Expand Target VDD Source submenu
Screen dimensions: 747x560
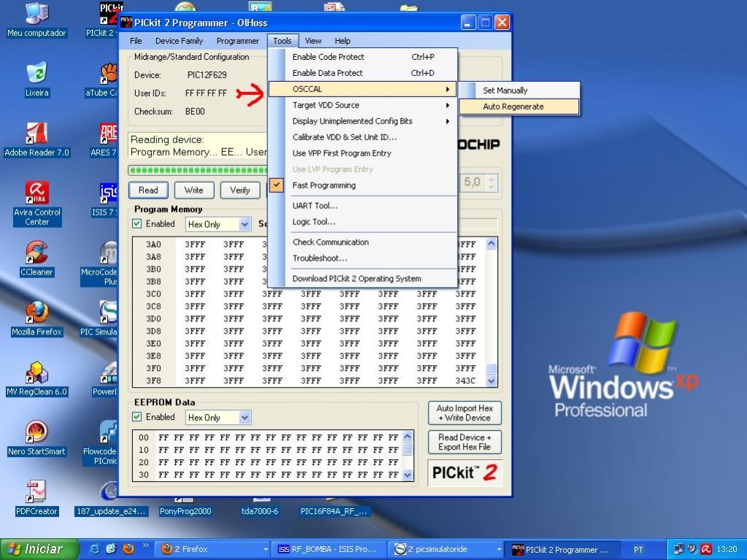point(362,105)
